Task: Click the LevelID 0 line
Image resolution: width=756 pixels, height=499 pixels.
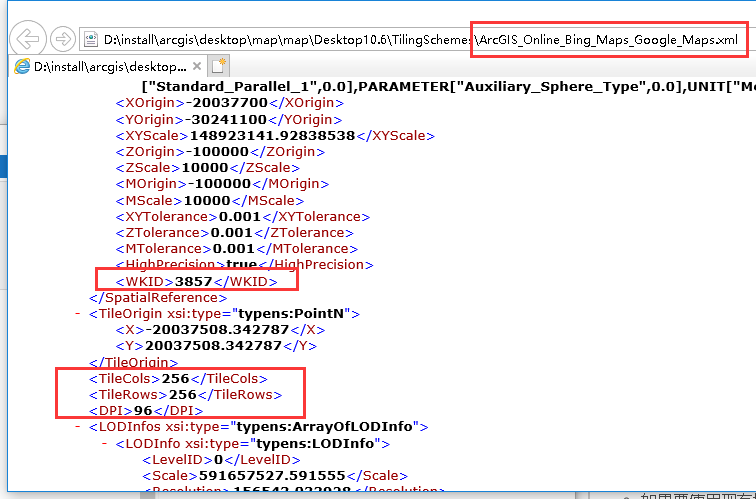Action: point(221,459)
